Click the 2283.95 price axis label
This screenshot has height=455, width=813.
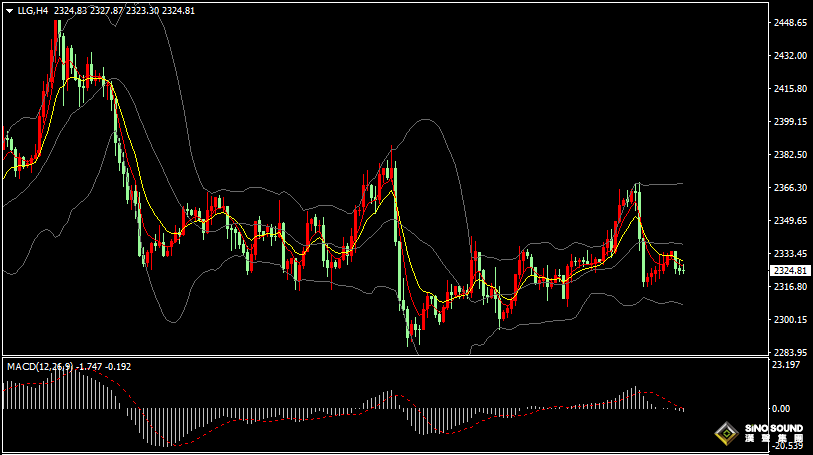[x=790, y=353]
